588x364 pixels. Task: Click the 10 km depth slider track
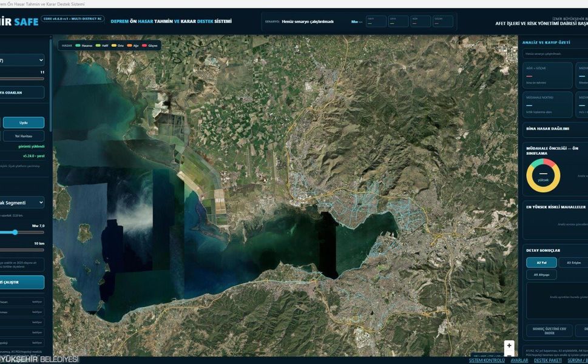[x=22, y=250]
